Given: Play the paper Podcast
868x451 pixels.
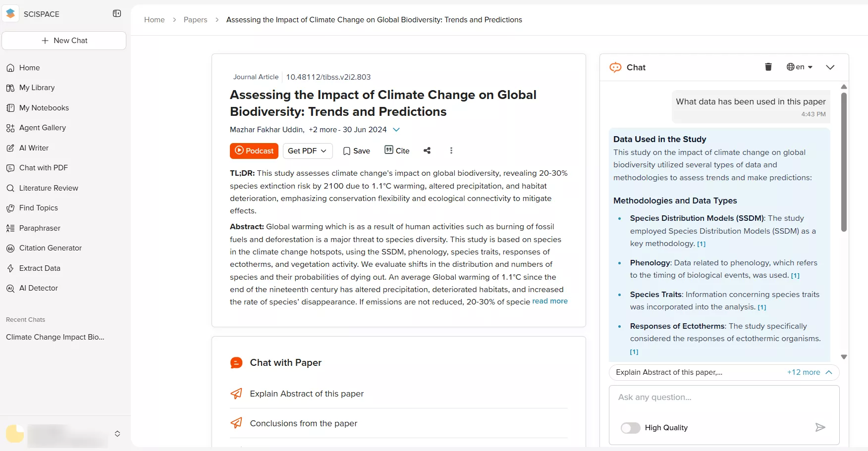Looking at the screenshot, I should tap(254, 151).
